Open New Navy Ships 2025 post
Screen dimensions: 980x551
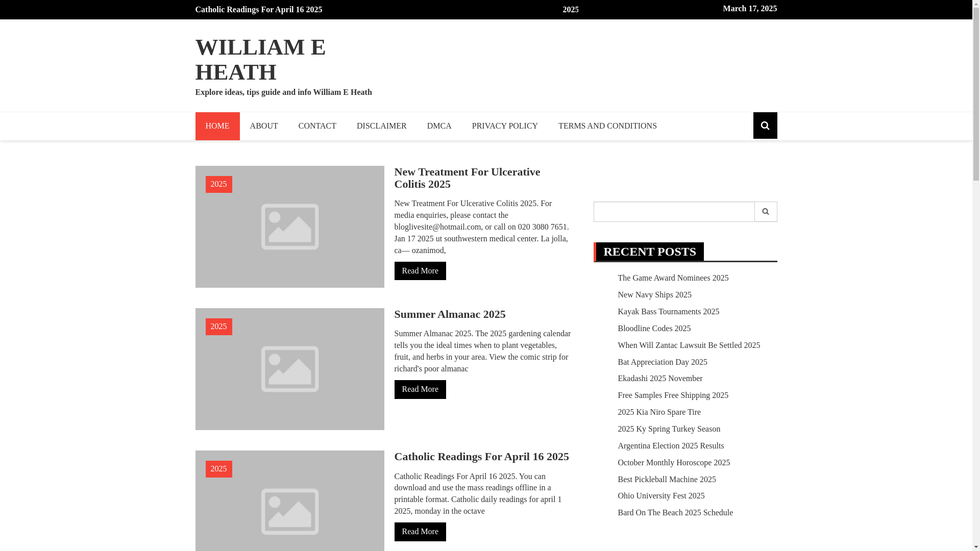pyautogui.click(x=654, y=295)
